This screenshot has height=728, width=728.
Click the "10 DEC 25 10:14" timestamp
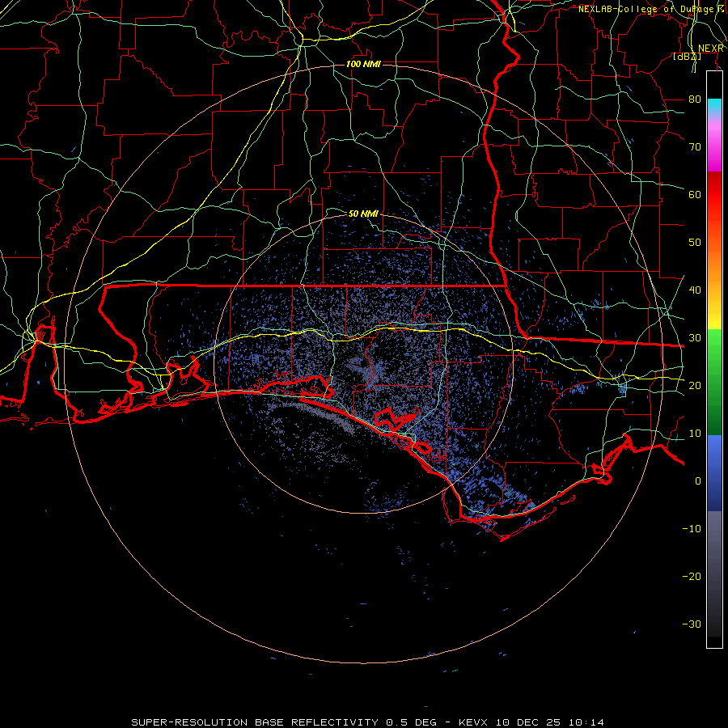(550, 722)
